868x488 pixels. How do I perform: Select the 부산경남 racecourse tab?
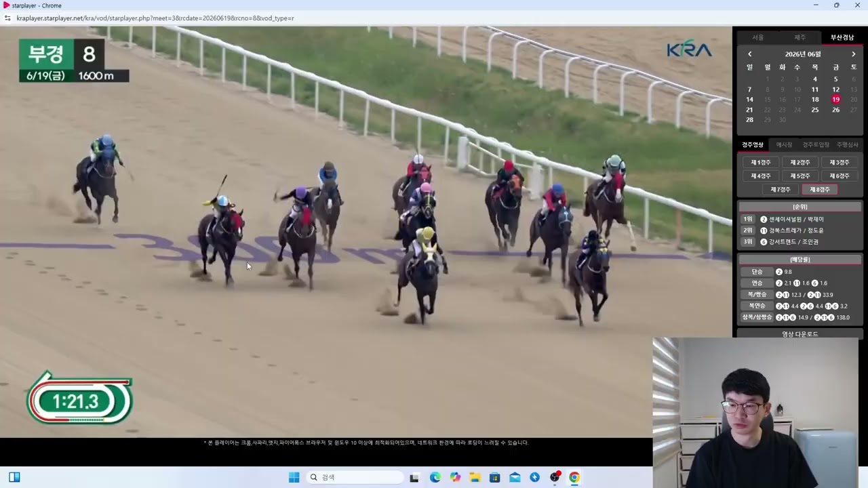click(x=842, y=37)
